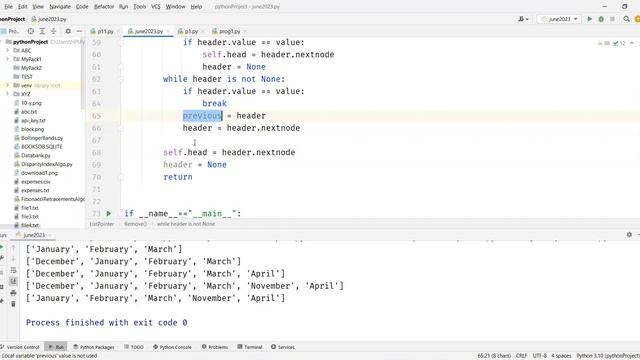Open the Edit menu
The height and width of the screenshot is (360, 640).
(x=23, y=7)
